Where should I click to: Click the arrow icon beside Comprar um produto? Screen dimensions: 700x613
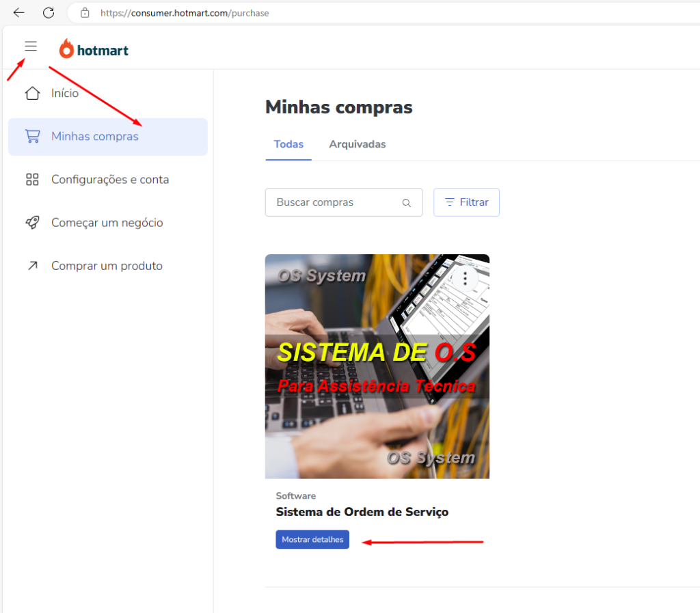click(33, 265)
